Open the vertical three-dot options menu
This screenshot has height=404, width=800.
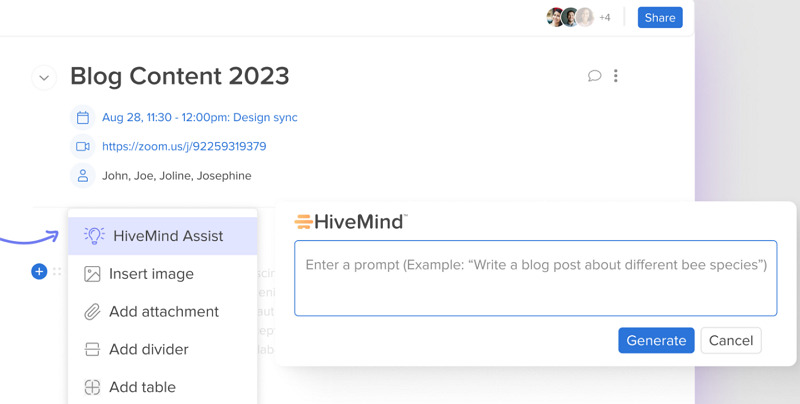pos(616,75)
